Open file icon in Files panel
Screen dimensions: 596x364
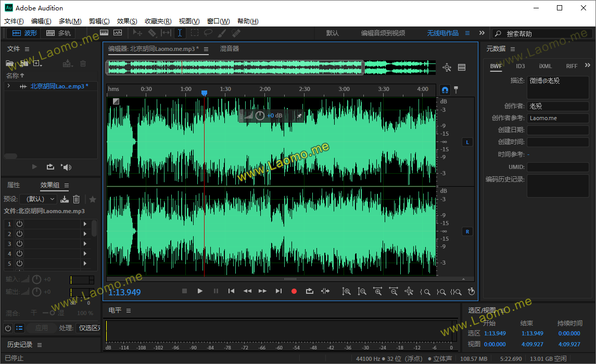click(x=9, y=63)
